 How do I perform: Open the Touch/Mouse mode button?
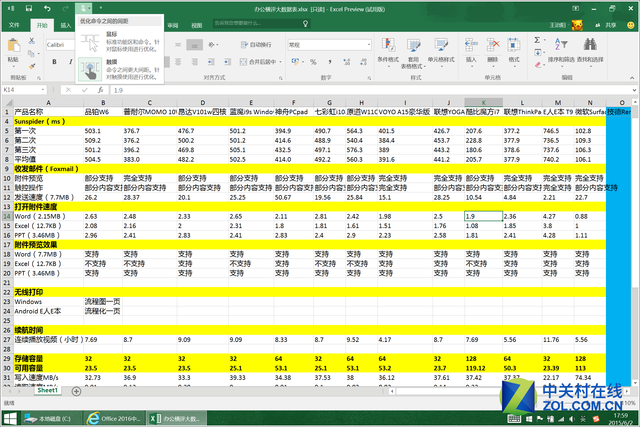(83, 8)
